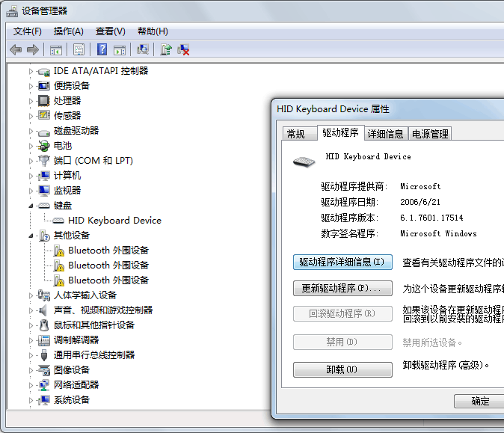Click the Back arrow toolbar icon
Viewport: 504px width, 433px height.
coord(16,50)
